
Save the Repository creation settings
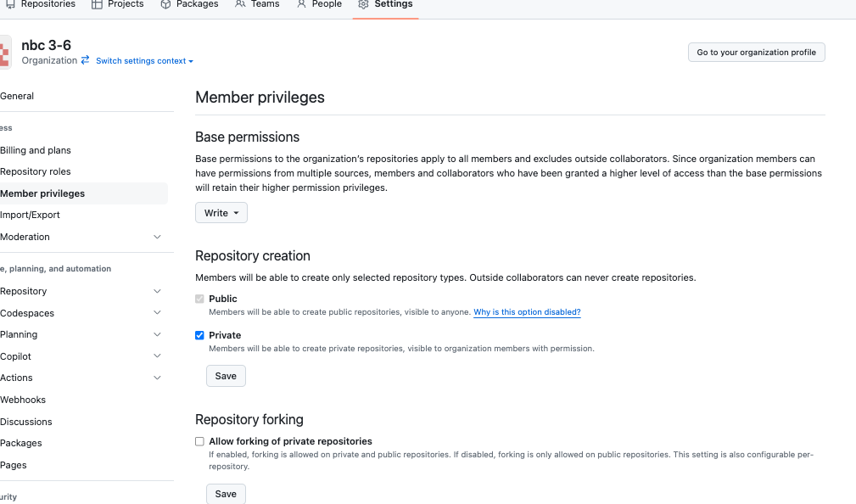(226, 376)
